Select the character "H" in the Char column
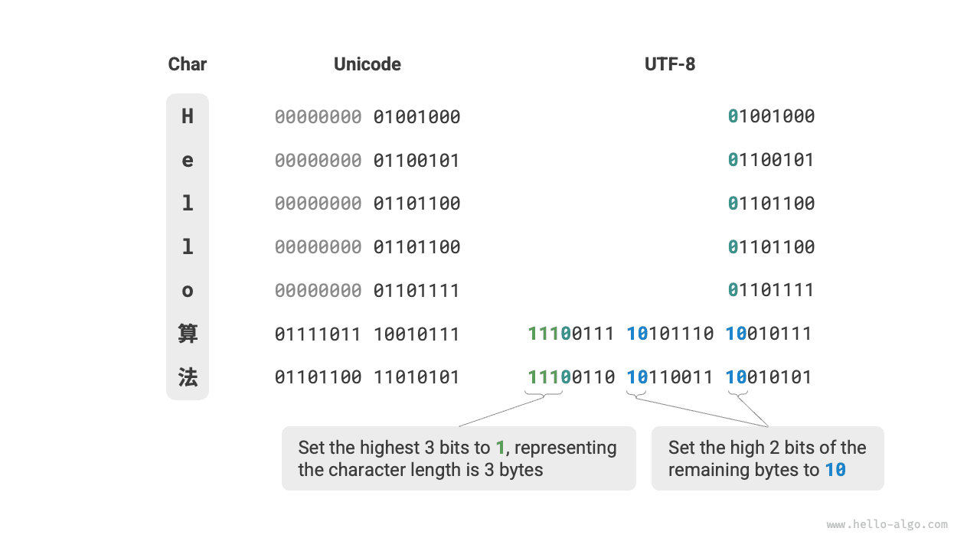 coord(188,116)
